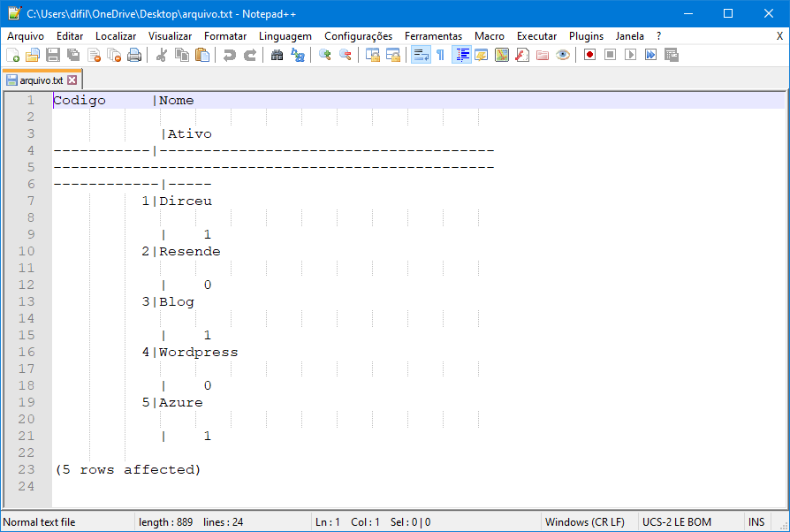Screen dimensions: 790x532
Task: Click the Windows (CR LF) status field
Action: (585, 522)
